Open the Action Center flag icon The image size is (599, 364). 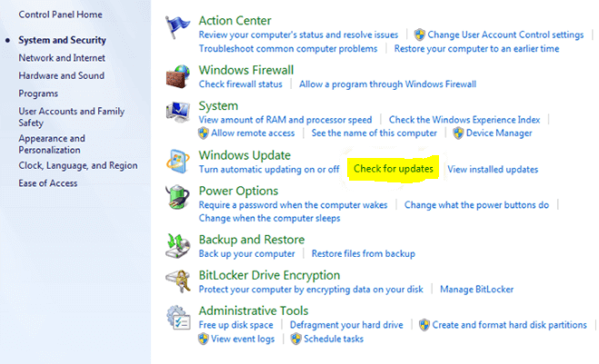pos(177,27)
